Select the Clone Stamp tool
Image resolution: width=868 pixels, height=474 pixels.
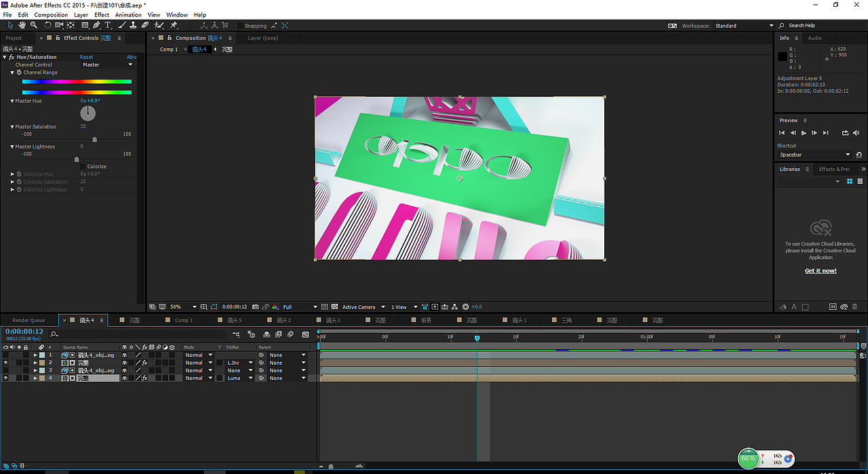[133, 25]
